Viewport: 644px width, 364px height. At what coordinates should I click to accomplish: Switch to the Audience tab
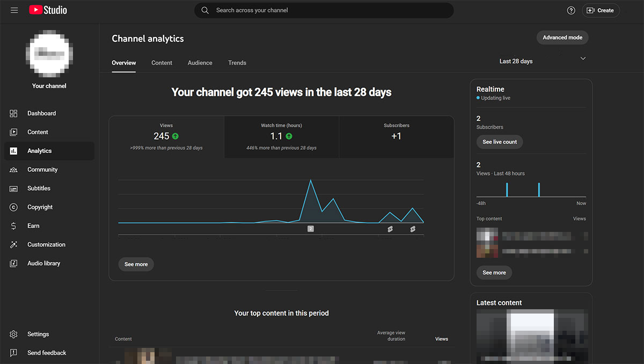pyautogui.click(x=200, y=63)
